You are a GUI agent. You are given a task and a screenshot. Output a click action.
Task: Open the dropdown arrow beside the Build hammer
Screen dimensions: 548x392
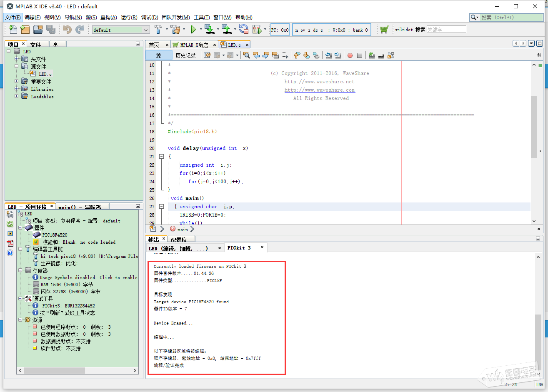[x=167, y=30]
